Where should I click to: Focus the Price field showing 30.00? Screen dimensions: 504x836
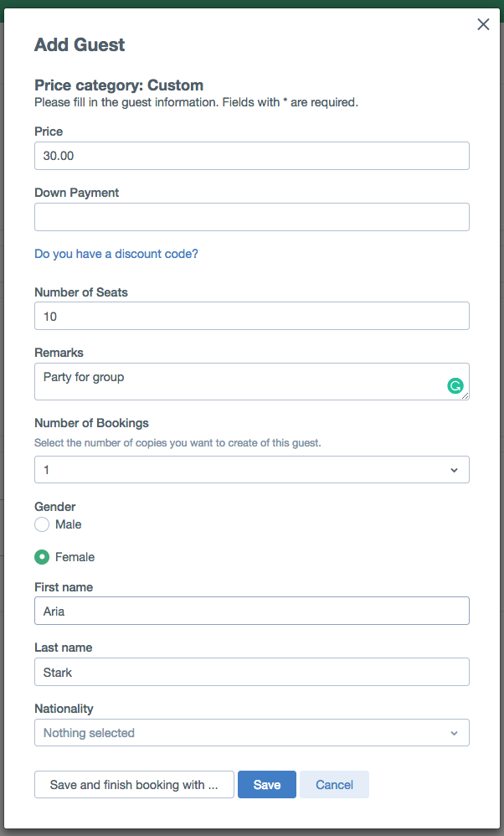click(x=252, y=156)
